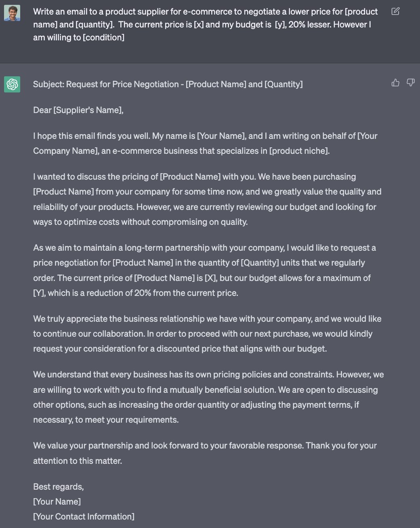The height and width of the screenshot is (528, 420).
Task: Click the "[Your Name]" signature line
Action: (x=57, y=502)
